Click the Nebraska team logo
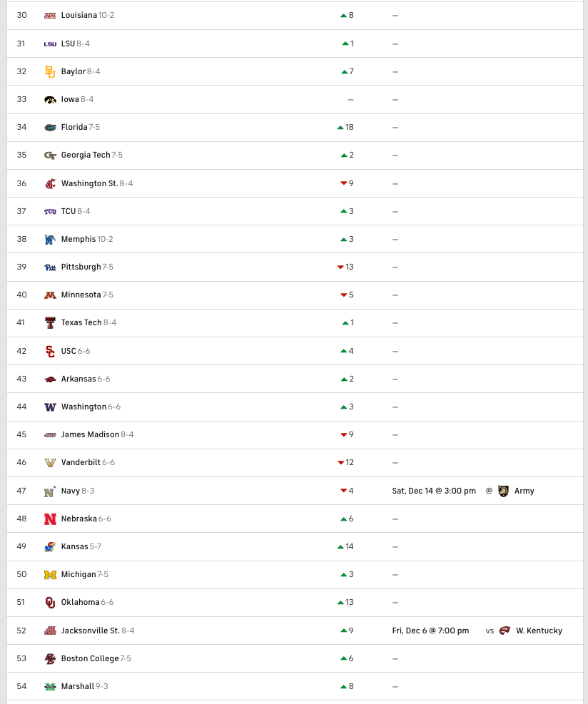 50,519
